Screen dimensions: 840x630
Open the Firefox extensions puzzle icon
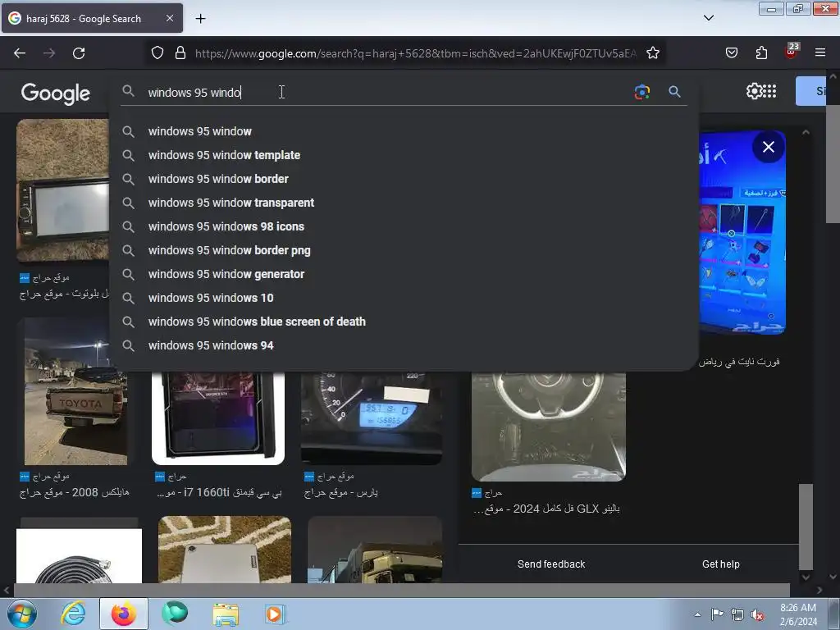tap(761, 53)
